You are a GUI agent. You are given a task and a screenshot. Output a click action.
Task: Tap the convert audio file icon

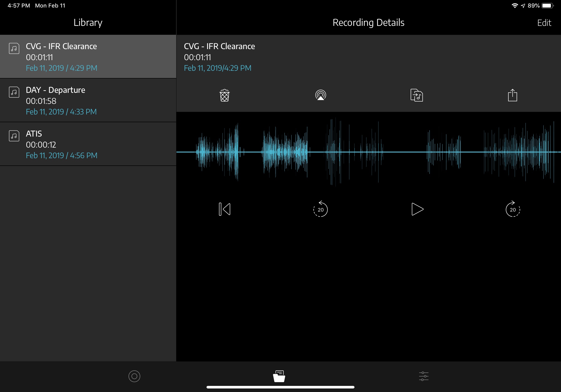pos(417,95)
